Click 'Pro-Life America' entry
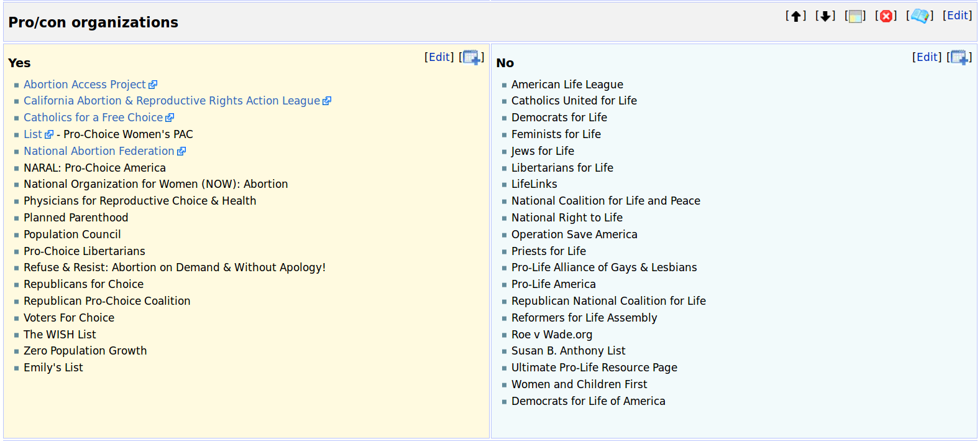Image resolution: width=980 pixels, height=441 pixels. point(554,284)
